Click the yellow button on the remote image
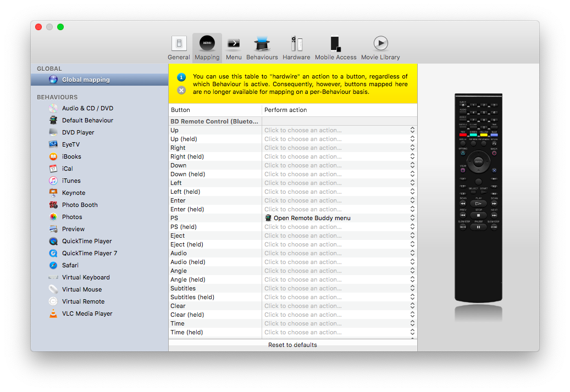570x392 pixels. [x=484, y=135]
